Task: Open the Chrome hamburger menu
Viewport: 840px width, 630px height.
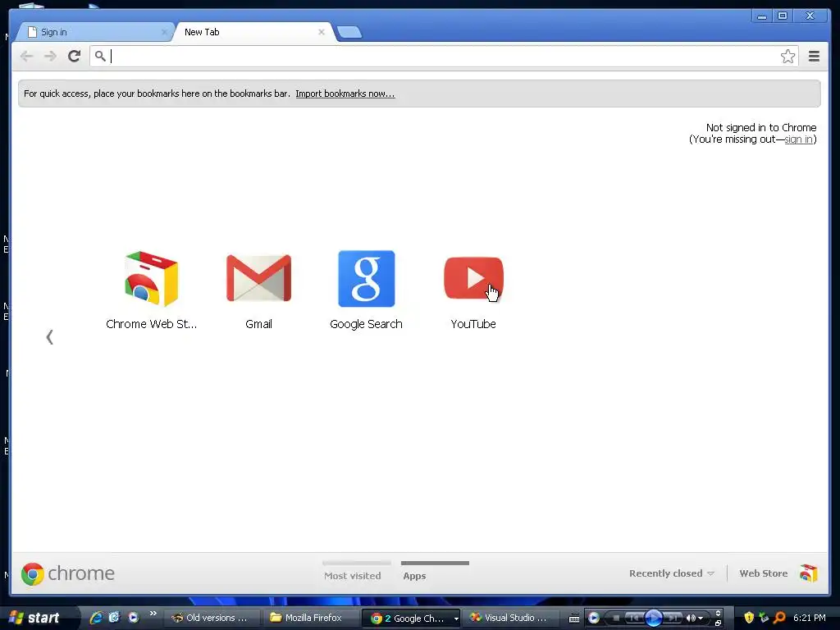Action: pyautogui.click(x=814, y=56)
